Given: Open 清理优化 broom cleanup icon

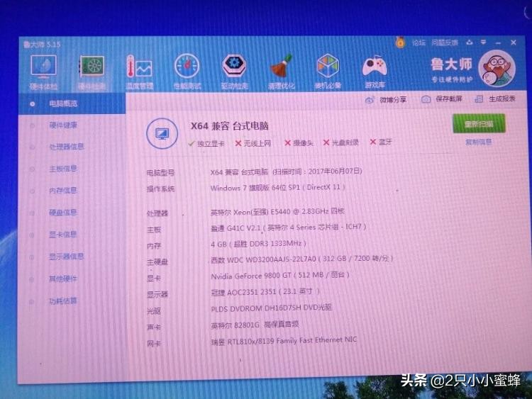Looking at the screenshot, I should 281,65.
